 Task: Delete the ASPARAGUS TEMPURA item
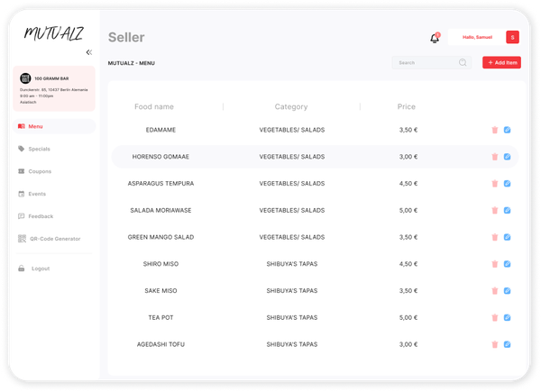tap(494, 184)
